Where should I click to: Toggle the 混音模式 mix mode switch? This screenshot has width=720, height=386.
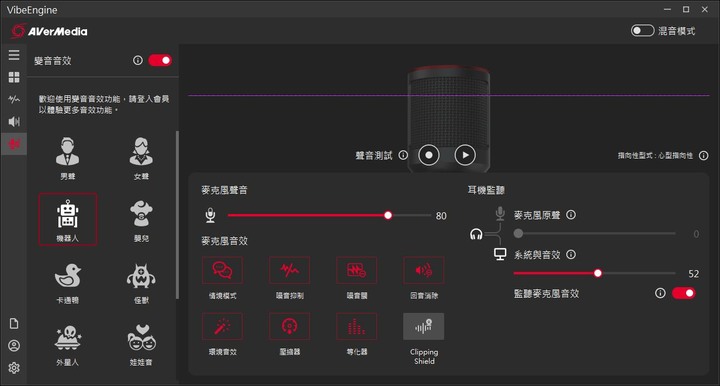point(642,31)
